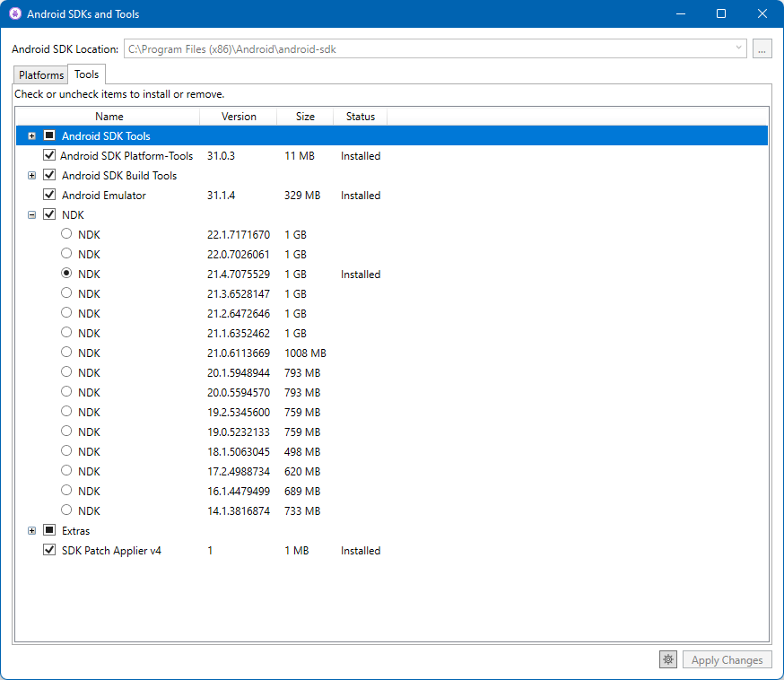The image size is (784, 680).
Task: Select NDK 21.0.6113669 radio button
Action: coord(66,352)
